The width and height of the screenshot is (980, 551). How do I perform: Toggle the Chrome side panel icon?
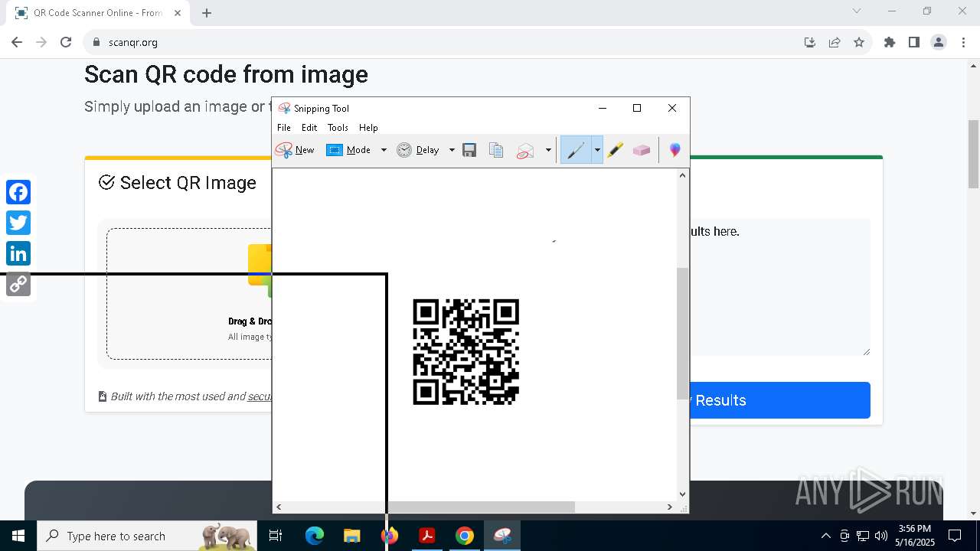click(914, 42)
